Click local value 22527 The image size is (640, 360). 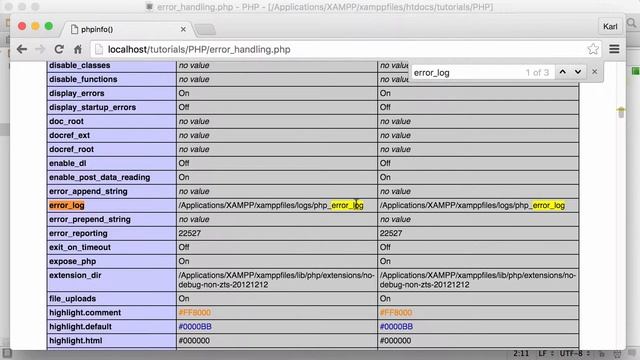pyautogui.click(x=189, y=233)
